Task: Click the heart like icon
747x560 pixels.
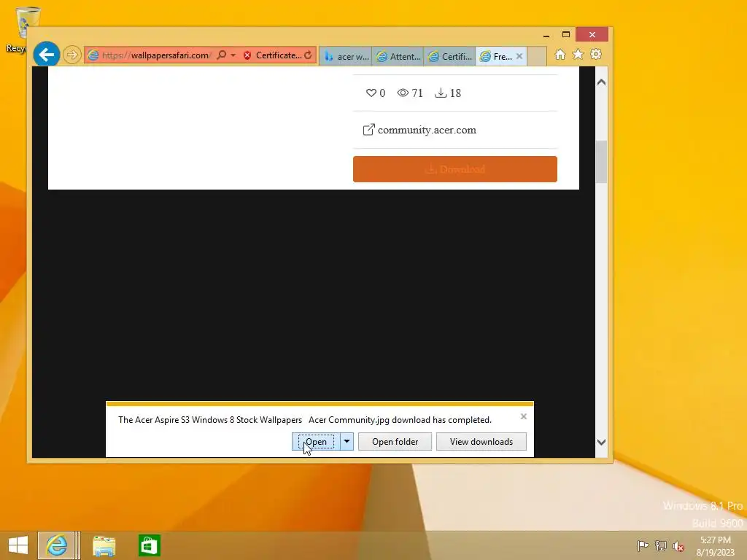Action: [371, 93]
